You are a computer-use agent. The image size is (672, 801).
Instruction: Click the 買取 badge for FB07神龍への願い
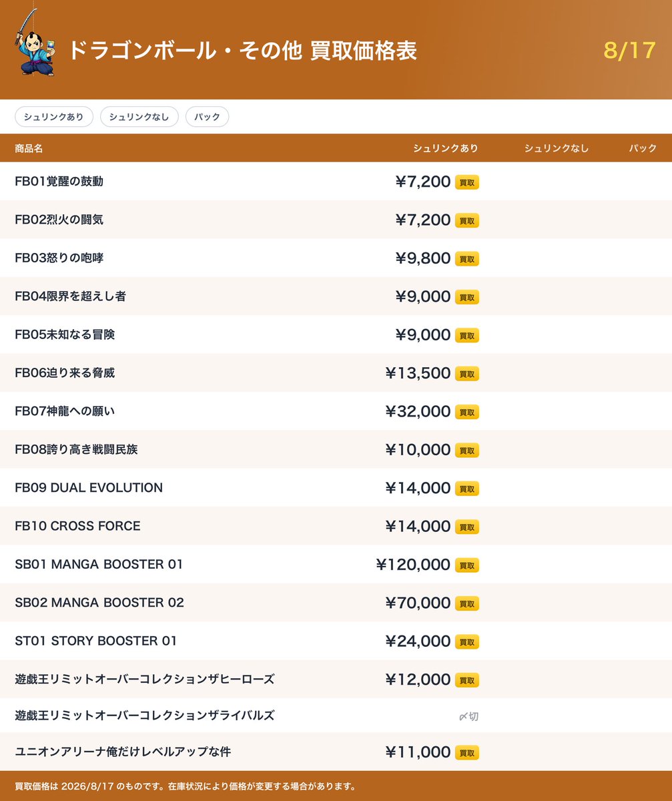pyautogui.click(x=467, y=412)
